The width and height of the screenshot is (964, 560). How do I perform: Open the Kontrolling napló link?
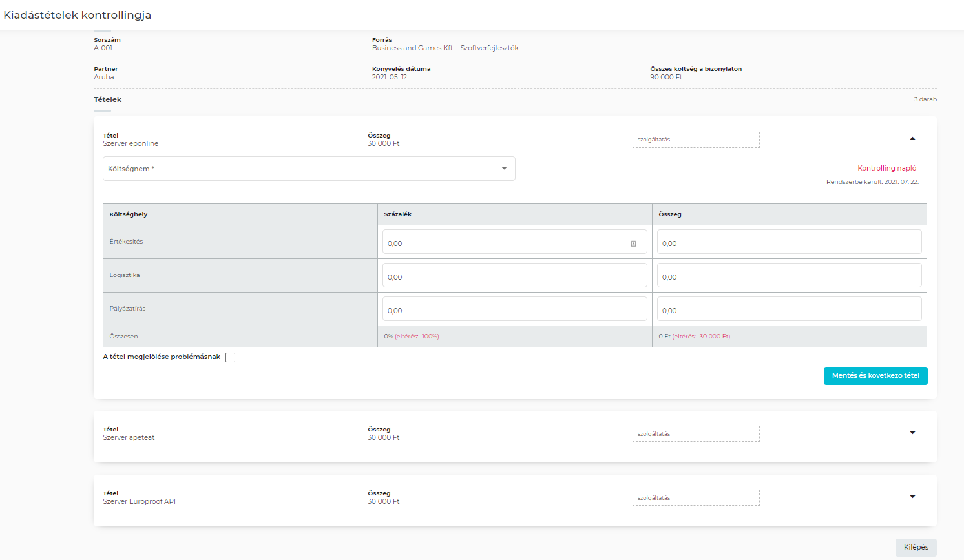886,168
